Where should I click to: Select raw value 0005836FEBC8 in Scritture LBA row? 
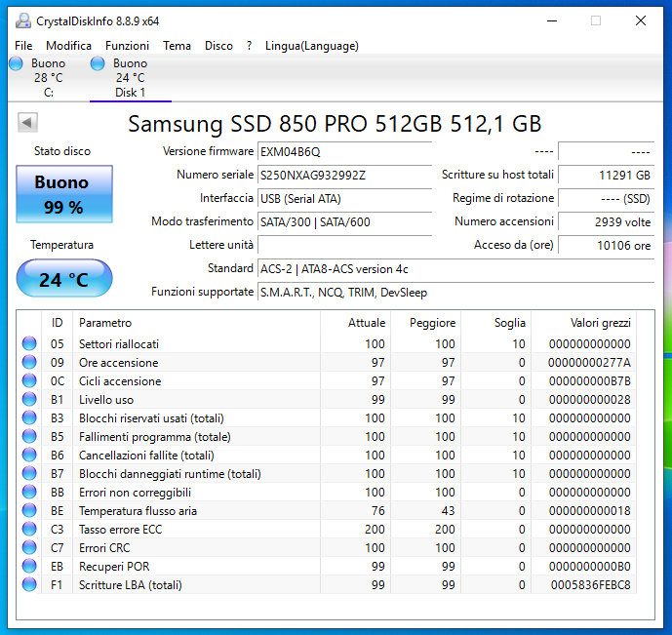point(591,585)
